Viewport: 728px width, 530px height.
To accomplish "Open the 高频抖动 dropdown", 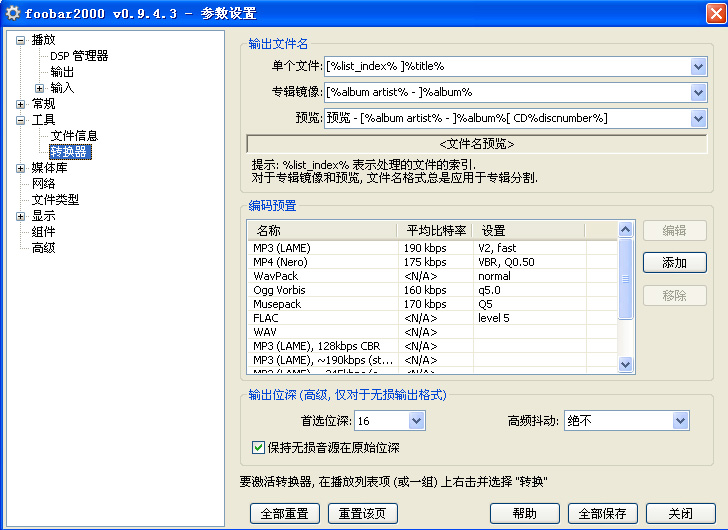I will point(680,421).
